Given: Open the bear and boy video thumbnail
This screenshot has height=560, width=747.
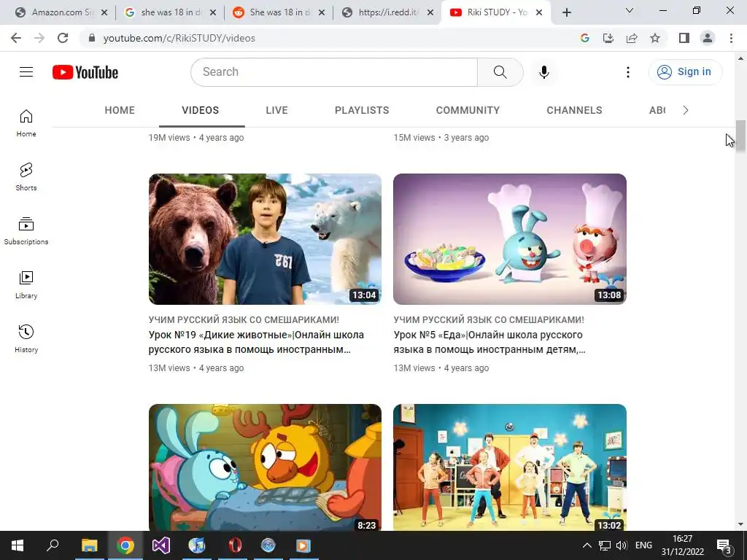Looking at the screenshot, I should [x=265, y=239].
